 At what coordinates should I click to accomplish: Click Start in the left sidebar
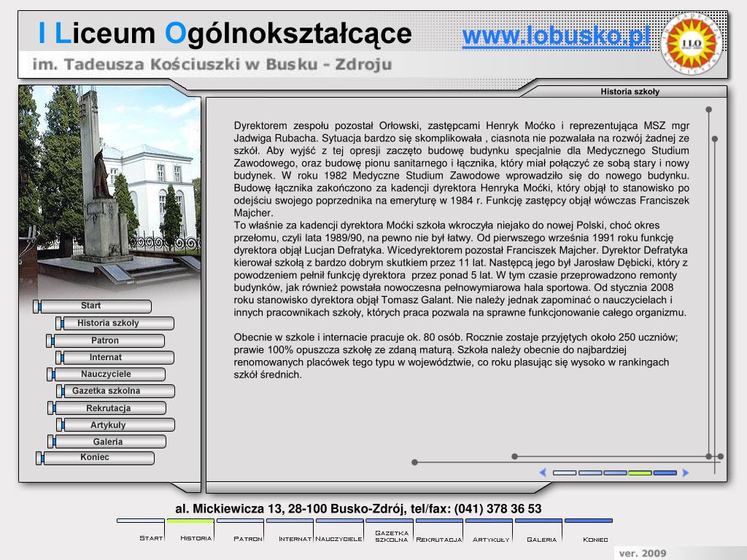pos(93,306)
